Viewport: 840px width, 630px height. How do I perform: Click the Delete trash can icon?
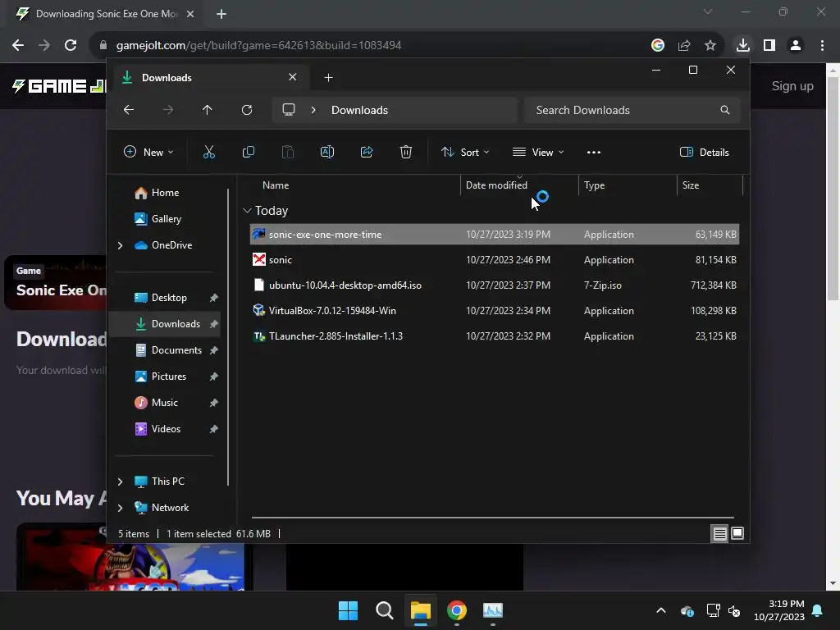(406, 152)
